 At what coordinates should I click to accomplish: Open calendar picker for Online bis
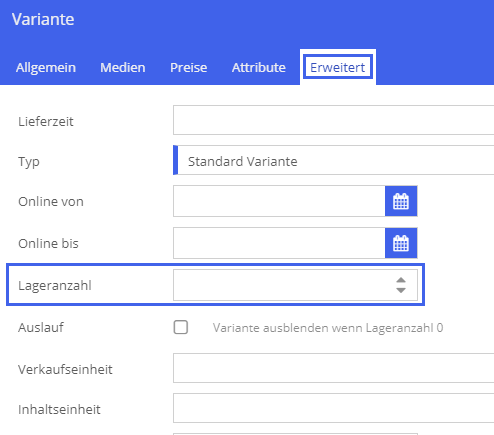click(x=401, y=243)
